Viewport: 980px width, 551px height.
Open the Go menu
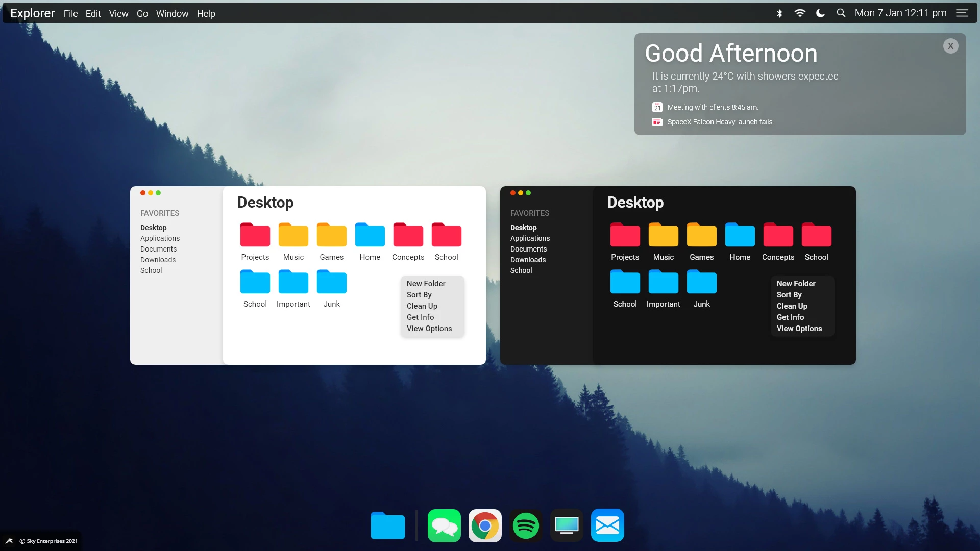click(x=142, y=14)
